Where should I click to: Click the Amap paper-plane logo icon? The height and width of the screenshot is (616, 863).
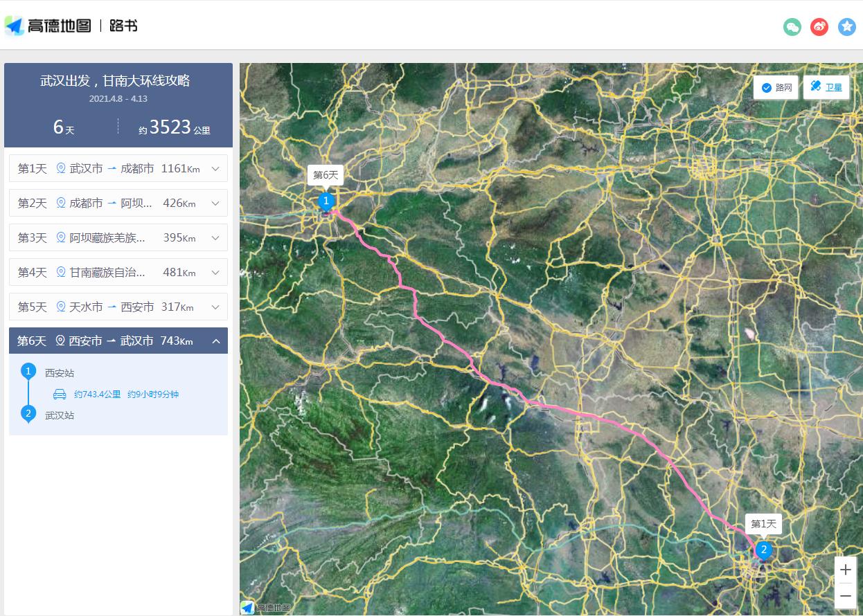coord(15,26)
